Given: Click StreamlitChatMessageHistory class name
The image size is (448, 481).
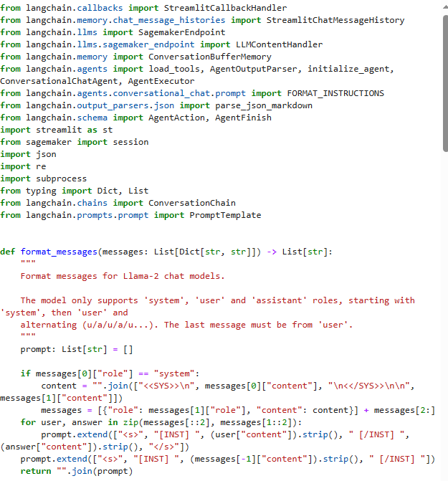Looking at the screenshot, I should pos(335,20).
